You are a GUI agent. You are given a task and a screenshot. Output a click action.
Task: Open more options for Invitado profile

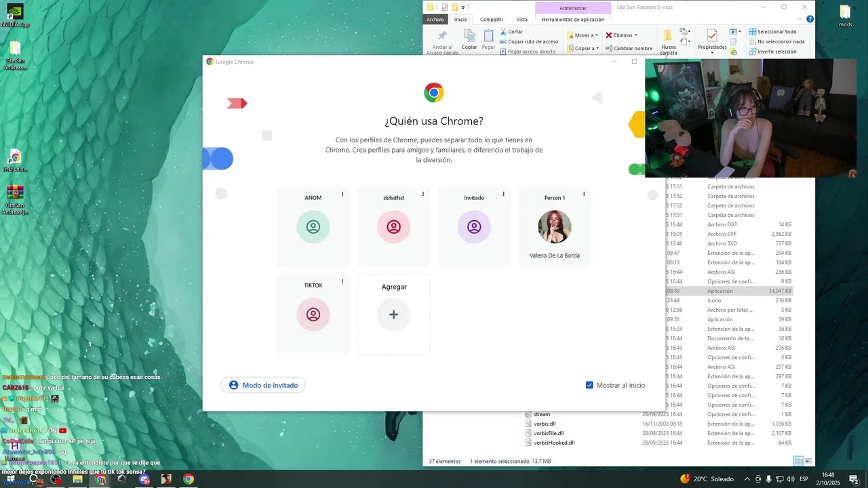[503, 195]
